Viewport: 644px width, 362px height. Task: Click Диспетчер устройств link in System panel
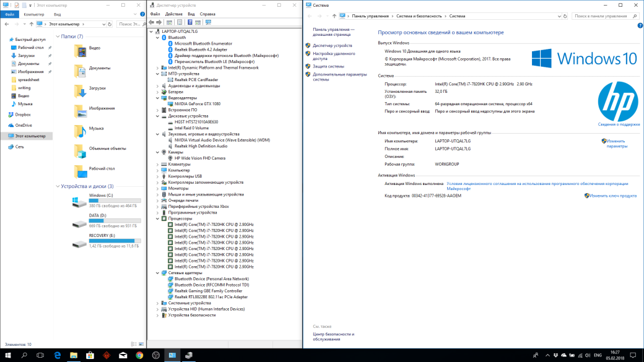coord(333,46)
